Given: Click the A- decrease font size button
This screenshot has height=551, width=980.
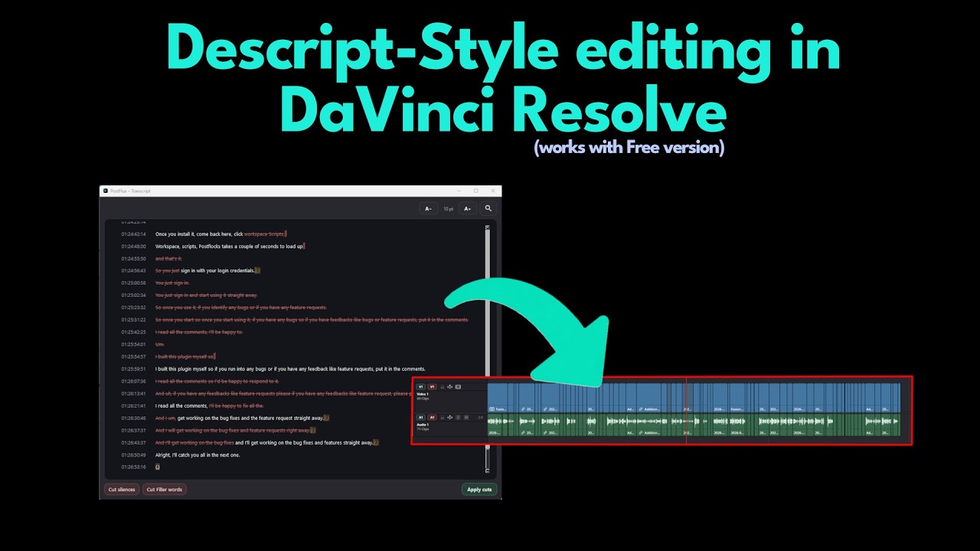Looking at the screenshot, I should (428, 208).
